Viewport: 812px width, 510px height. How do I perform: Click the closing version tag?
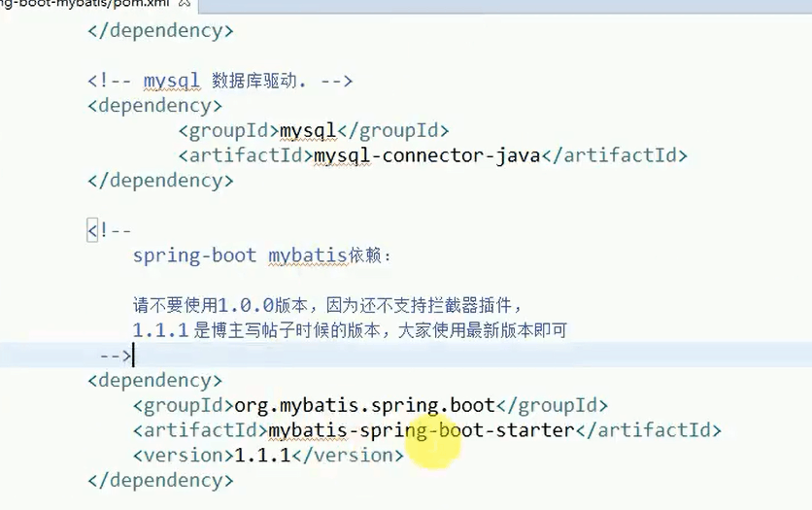click(348, 456)
